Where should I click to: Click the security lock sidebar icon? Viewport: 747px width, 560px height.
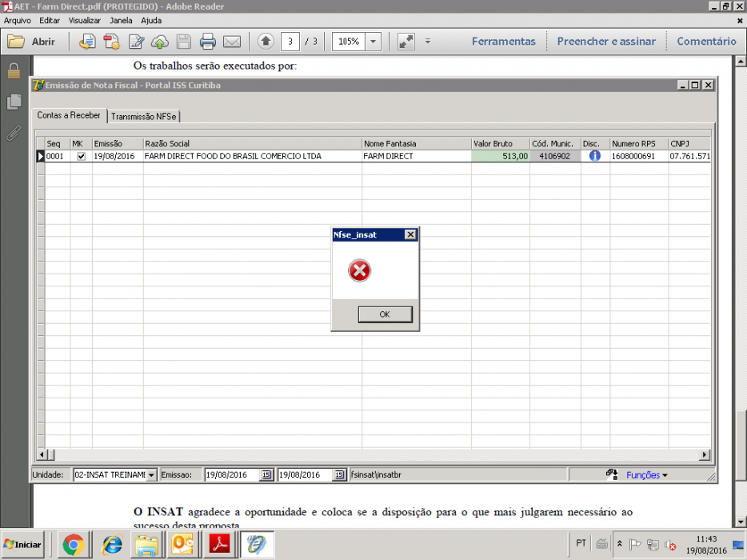(14, 71)
